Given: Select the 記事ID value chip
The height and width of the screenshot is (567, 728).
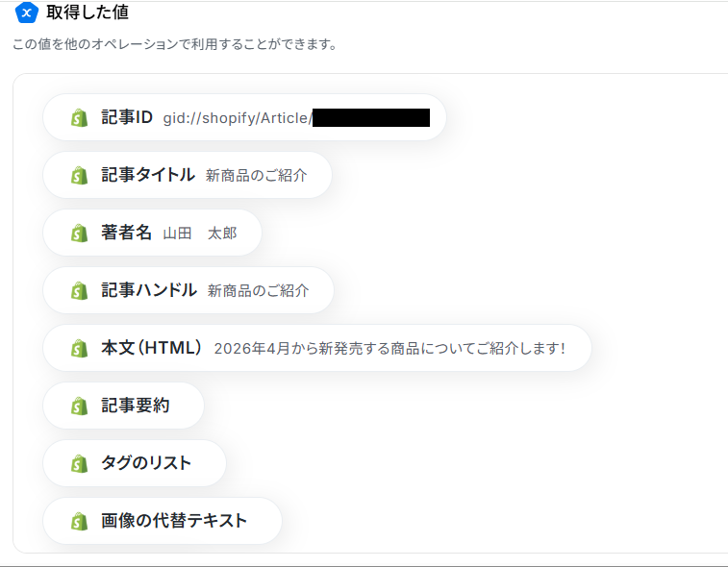Looking at the screenshot, I should (x=244, y=118).
